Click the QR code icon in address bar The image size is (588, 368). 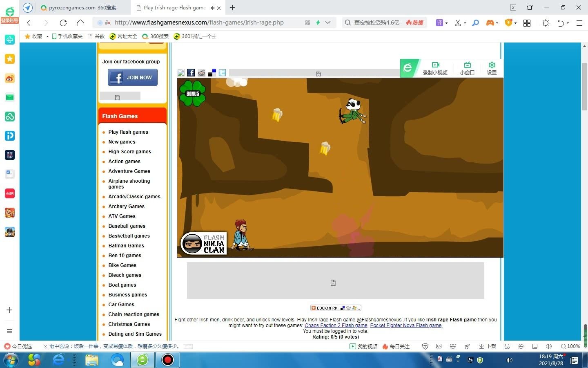click(307, 23)
